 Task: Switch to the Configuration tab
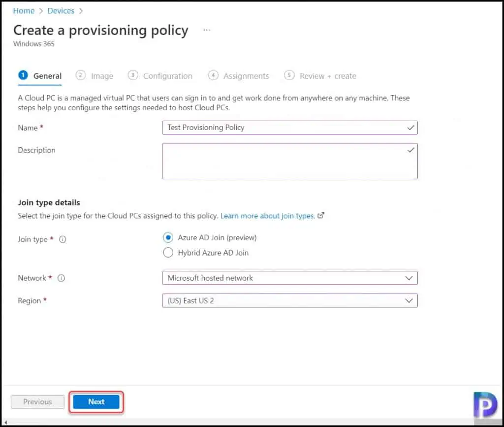[x=160, y=76]
